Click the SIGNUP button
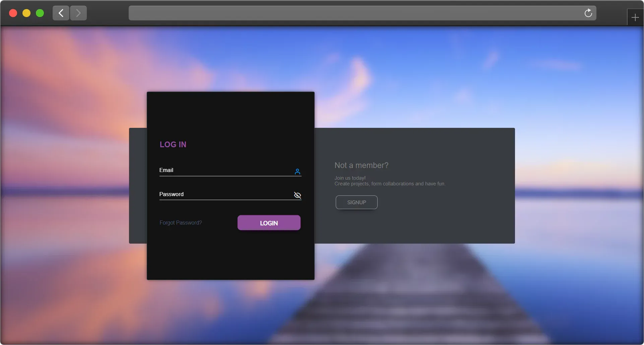This screenshot has height=345, width=644. (357, 202)
